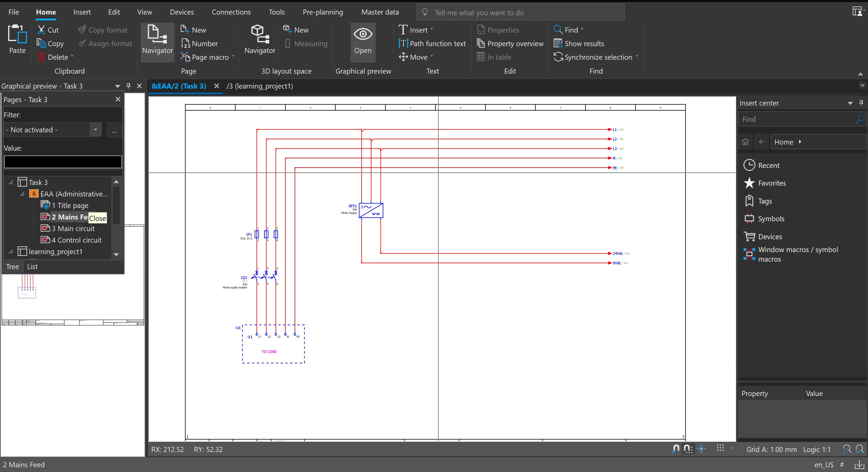Image resolution: width=868 pixels, height=472 pixels.
Task: Expand the learning_project1 tree node
Action: pyautogui.click(x=11, y=251)
